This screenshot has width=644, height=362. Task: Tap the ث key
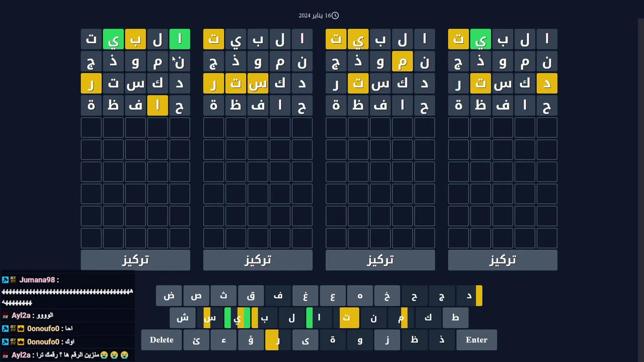point(223,296)
